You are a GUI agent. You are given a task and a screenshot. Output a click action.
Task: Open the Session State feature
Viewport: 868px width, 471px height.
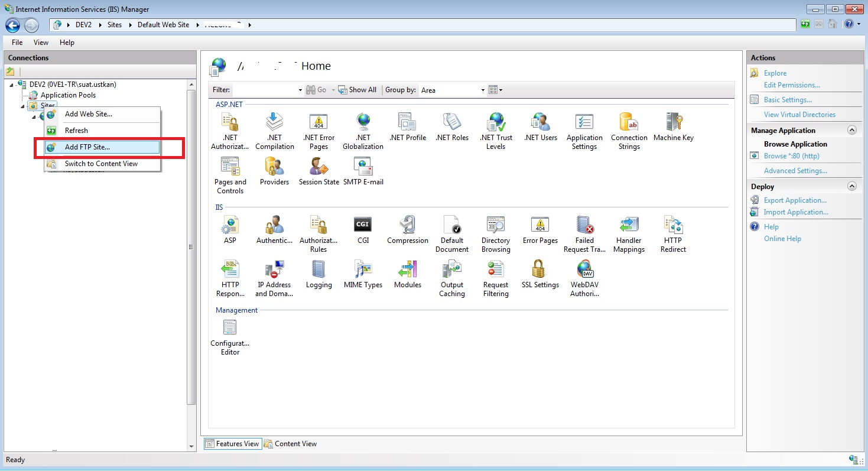point(319,171)
